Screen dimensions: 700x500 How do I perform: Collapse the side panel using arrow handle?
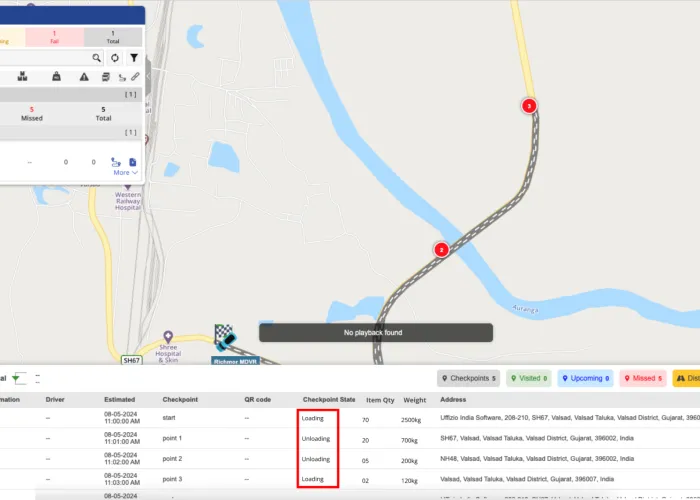click(x=149, y=76)
